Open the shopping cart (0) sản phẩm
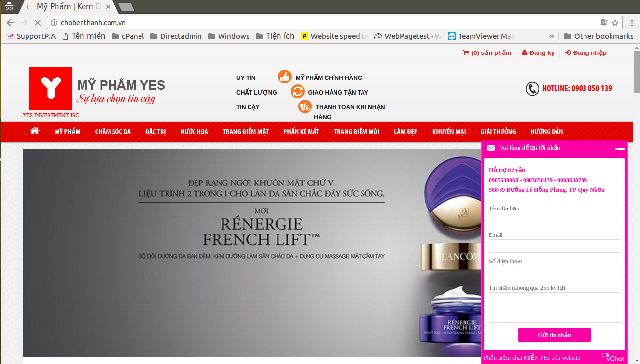 (487, 53)
